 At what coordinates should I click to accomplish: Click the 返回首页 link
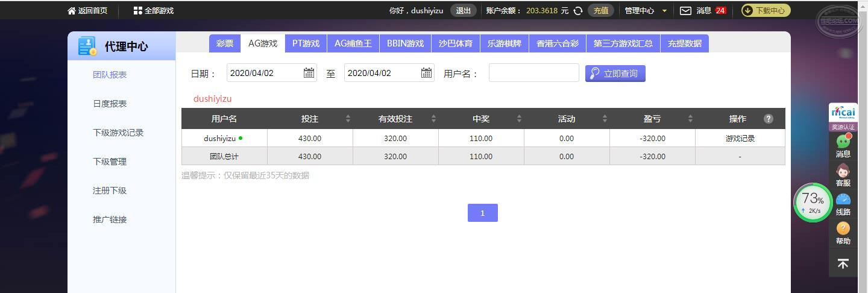pos(93,10)
